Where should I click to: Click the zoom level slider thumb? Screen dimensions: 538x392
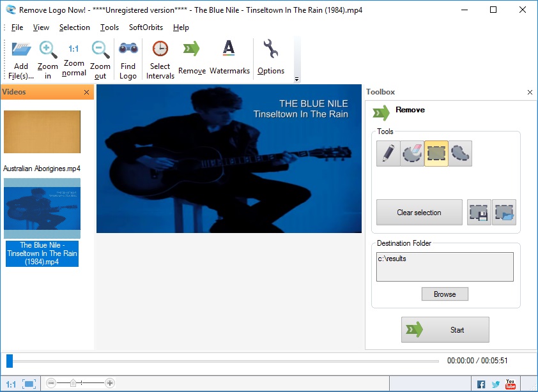click(x=73, y=382)
